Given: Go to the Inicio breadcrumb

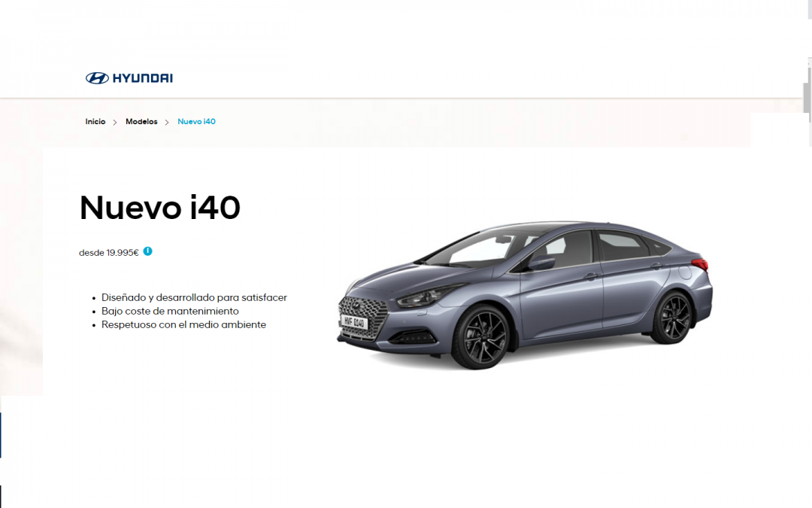Looking at the screenshot, I should tap(95, 121).
